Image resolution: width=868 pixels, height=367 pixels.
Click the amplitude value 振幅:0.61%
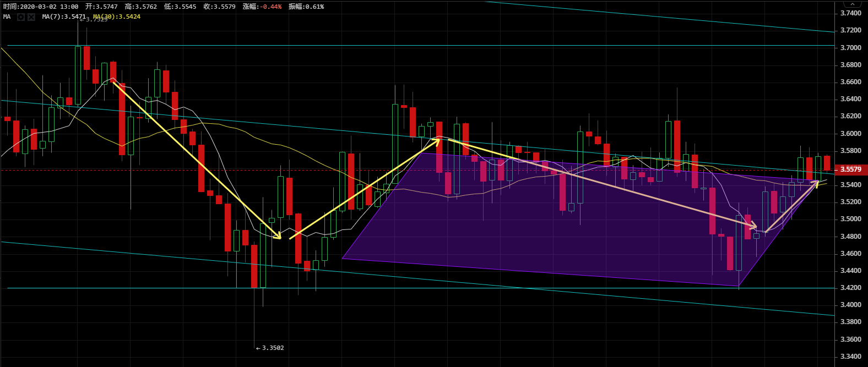tap(306, 7)
